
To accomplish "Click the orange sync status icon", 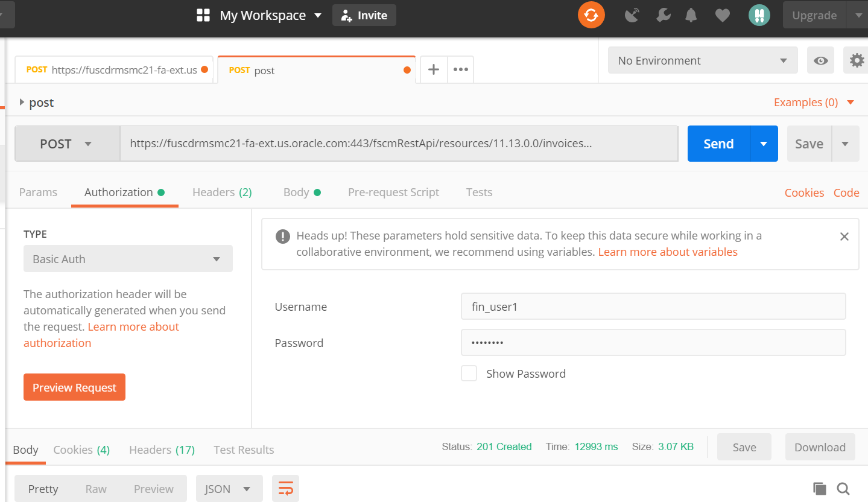I will (x=591, y=15).
